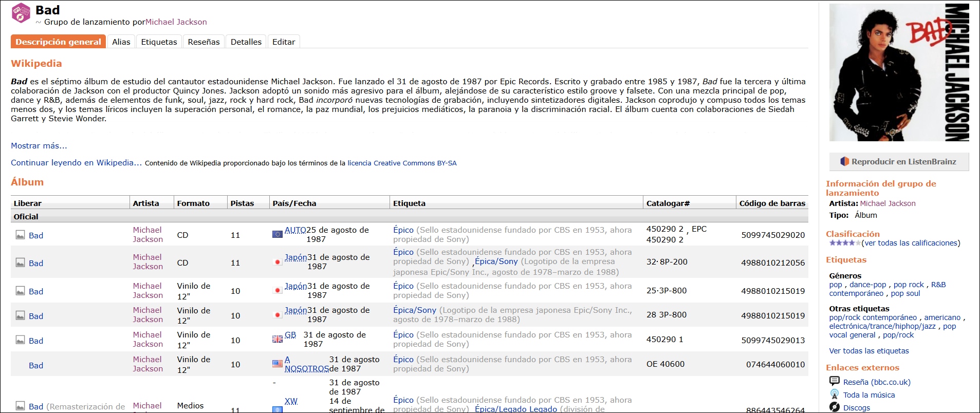
Task: Click electrónica/trance/hiphop/jazz tag
Action: pos(882,326)
